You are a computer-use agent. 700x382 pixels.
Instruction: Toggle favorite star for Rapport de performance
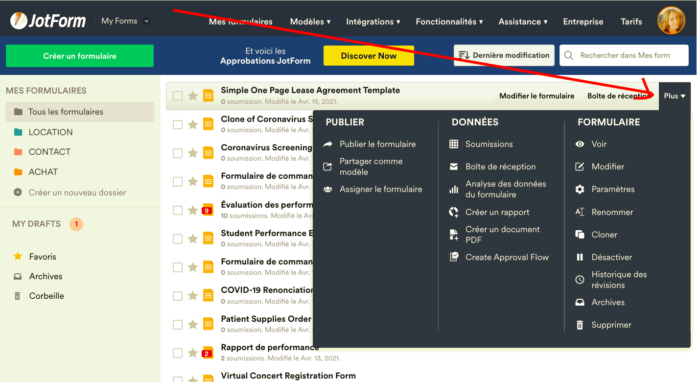tap(192, 353)
